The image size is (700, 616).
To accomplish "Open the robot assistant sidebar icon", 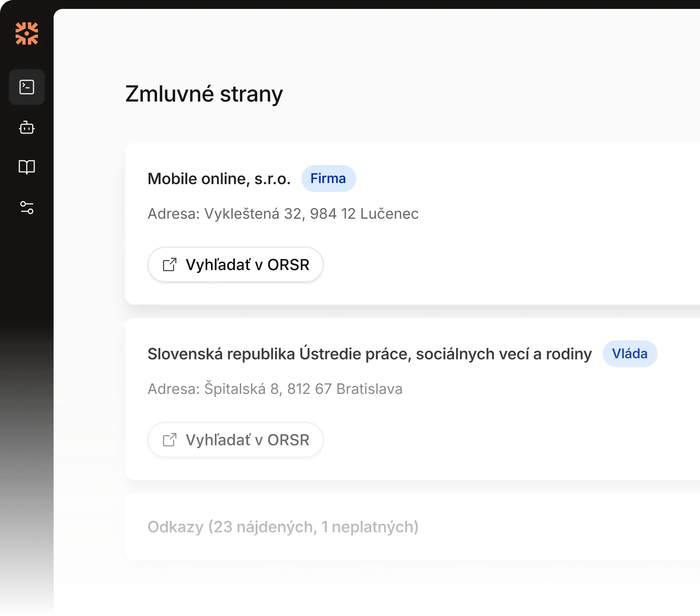I will [x=27, y=127].
